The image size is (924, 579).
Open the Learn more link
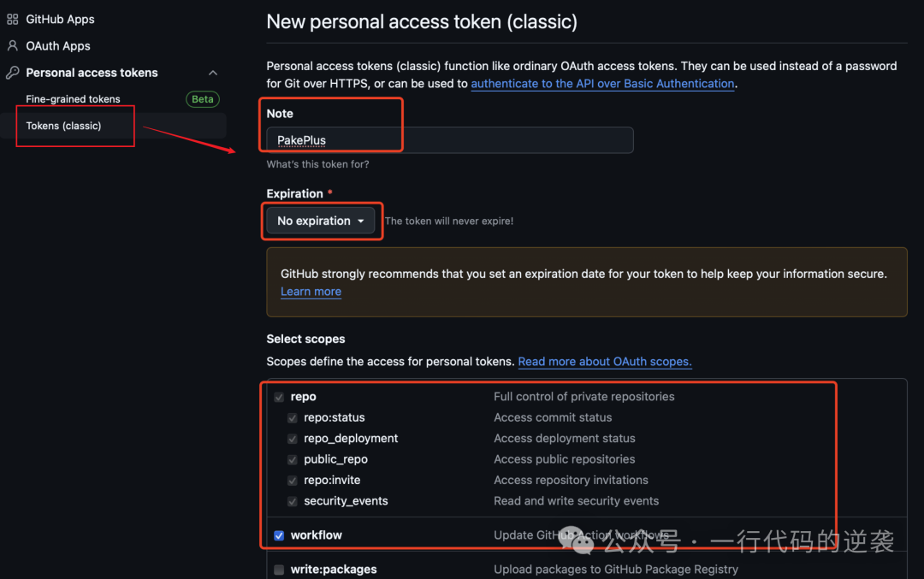311,291
